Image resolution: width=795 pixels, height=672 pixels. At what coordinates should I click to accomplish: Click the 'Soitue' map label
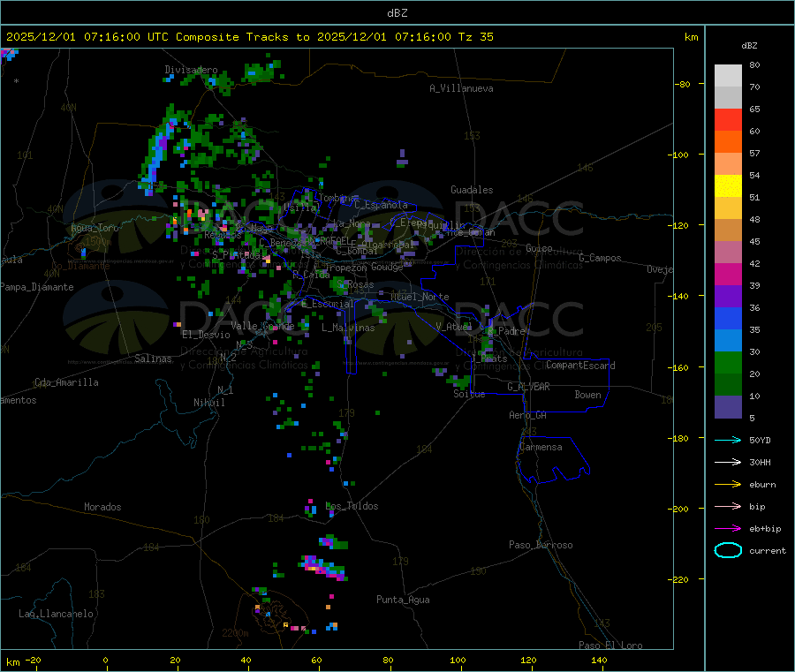pyautogui.click(x=469, y=394)
